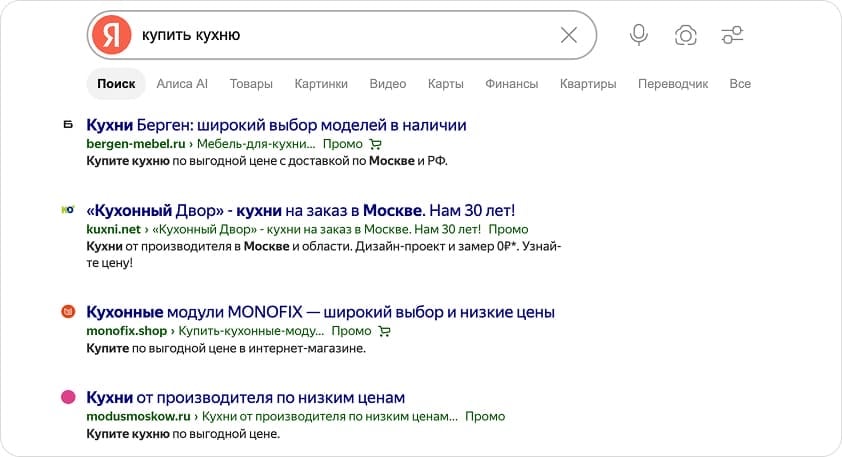Open the Товары tab

pos(251,84)
